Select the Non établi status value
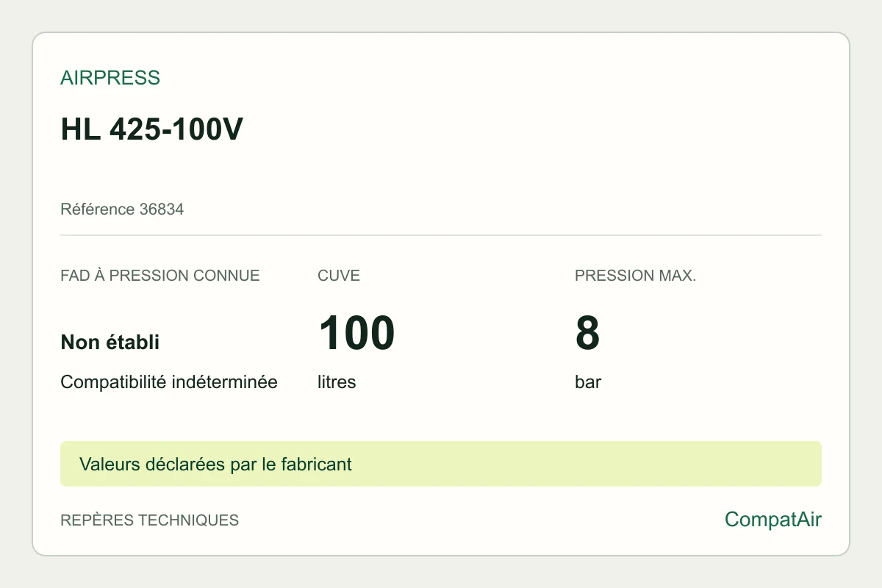This screenshot has width=882, height=588. pyautogui.click(x=110, y=342)
